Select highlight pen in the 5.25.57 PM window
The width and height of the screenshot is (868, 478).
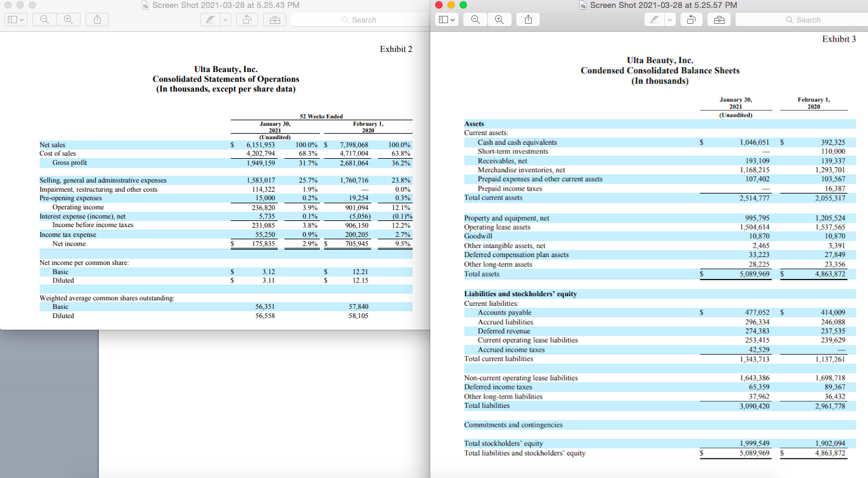pyautogui.click(x=654, y=20)
